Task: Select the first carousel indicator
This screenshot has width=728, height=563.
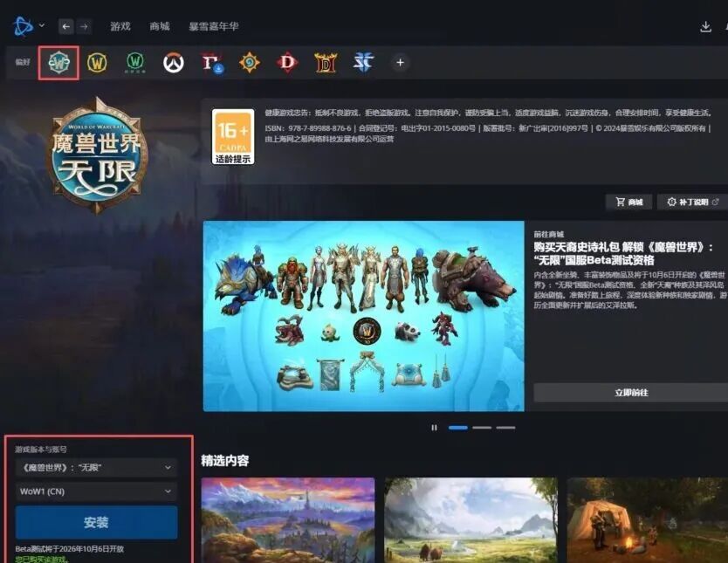Action: [457, 428]
